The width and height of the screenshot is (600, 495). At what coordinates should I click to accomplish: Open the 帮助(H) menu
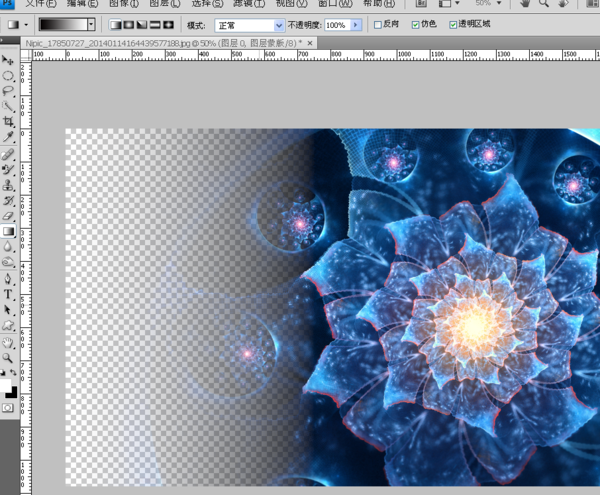[x=379, y=4]
